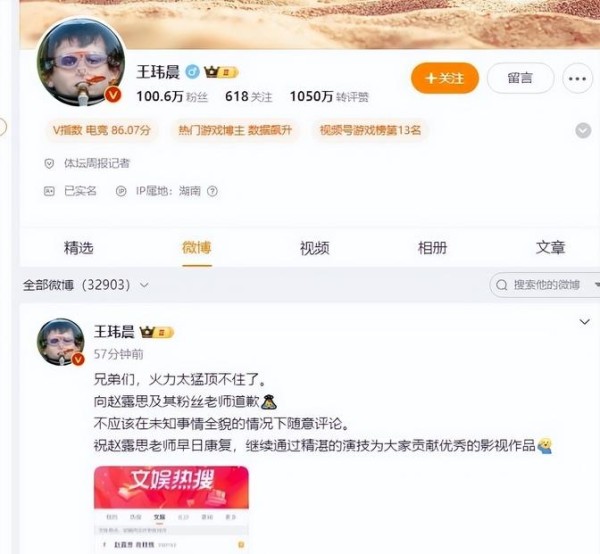The width and height of the screenshot is (600, 554).
Task: Click the 热门游戏博主 数据飙升 tag
Action: (x=235, y=130)
